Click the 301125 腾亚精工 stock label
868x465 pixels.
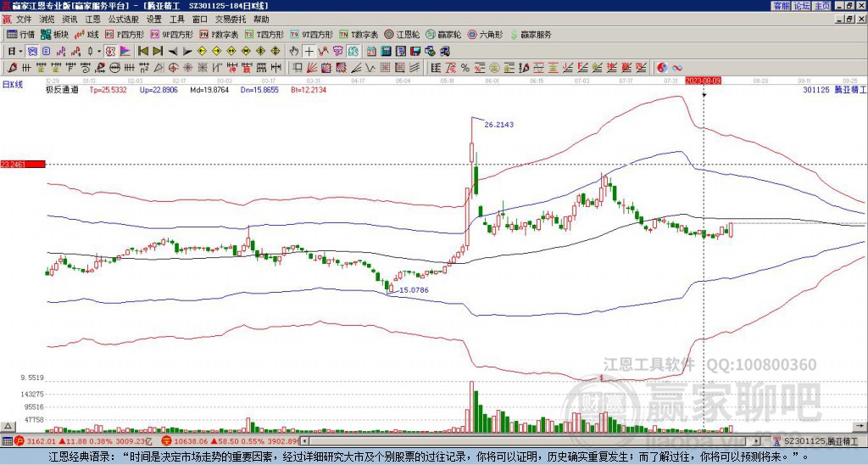[835, 90]
